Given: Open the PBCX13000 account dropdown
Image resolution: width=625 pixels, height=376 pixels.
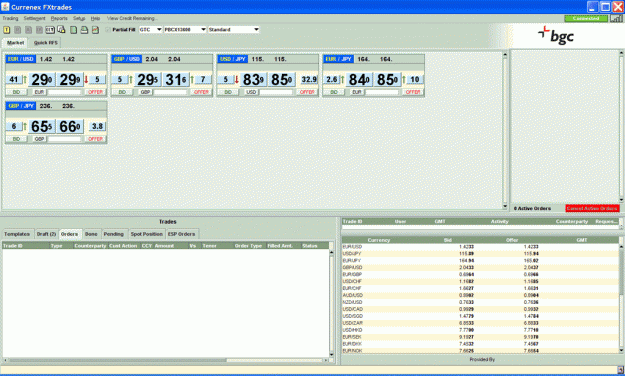Looking at the screenshot, I should point(185,30).
